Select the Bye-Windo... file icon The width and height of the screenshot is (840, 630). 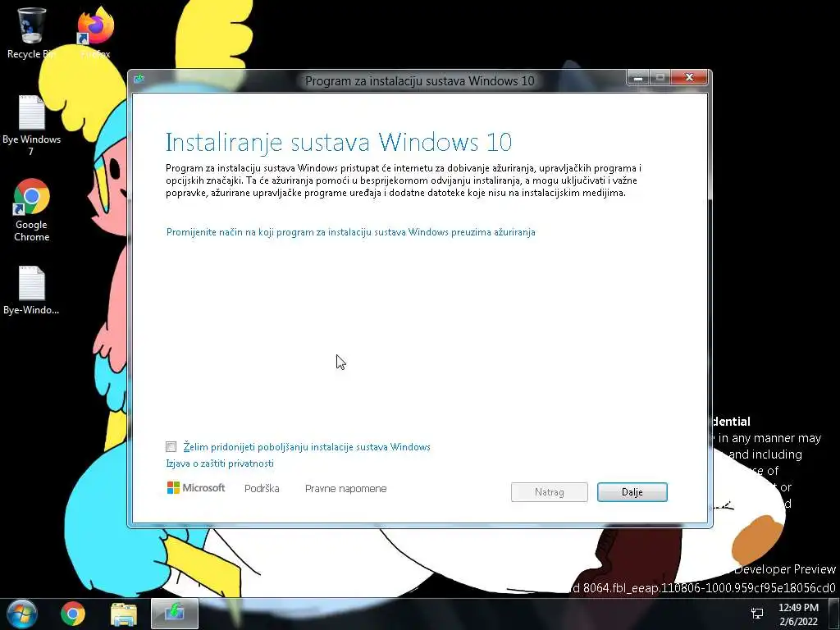(32, 290)
